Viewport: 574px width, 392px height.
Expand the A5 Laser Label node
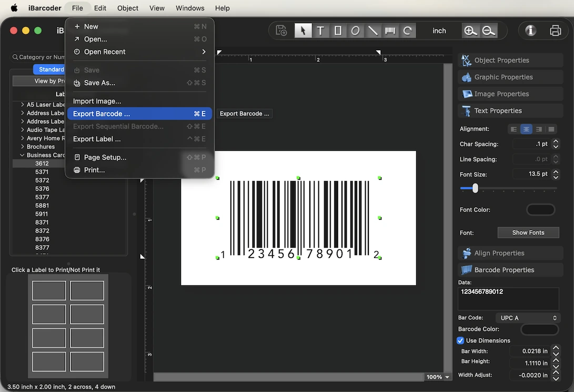(22, 105)
